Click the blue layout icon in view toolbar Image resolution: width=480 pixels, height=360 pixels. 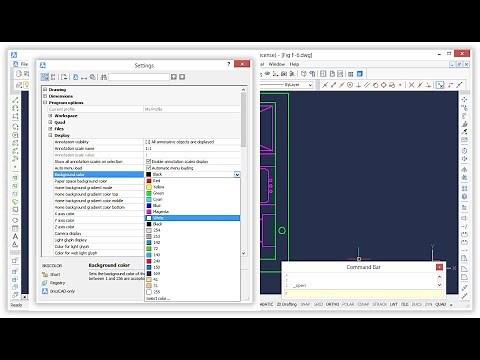[360, 74]
